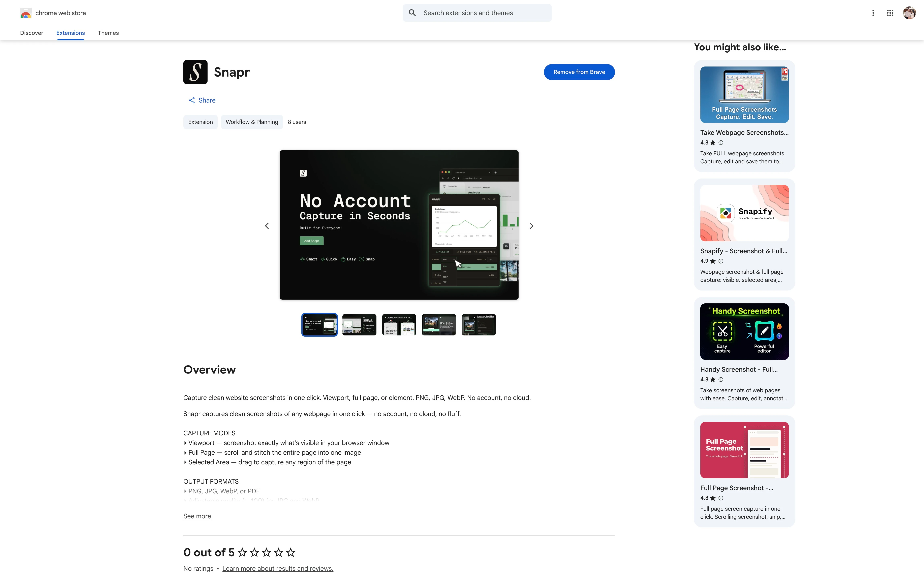924x577 pixels.
Task: Open Workflow & Planning category
Action: point(252,122)
